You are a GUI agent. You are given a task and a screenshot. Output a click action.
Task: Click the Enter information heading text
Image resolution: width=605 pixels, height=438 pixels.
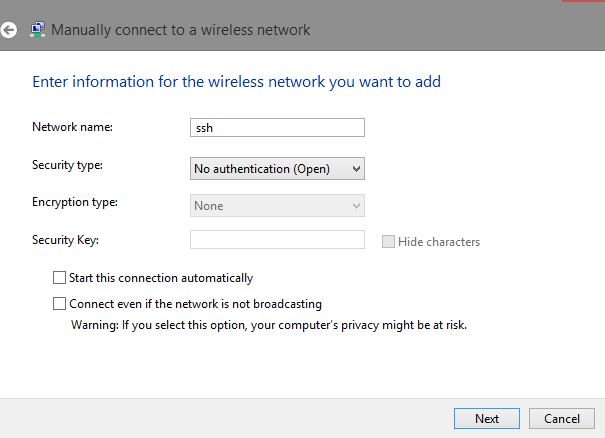click(237, 80)
